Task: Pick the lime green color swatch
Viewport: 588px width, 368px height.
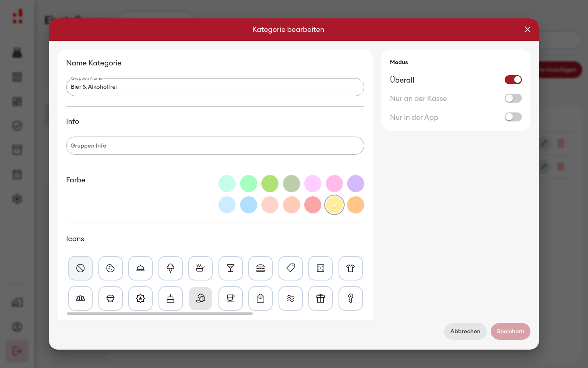Action: (x=270, y=184)
